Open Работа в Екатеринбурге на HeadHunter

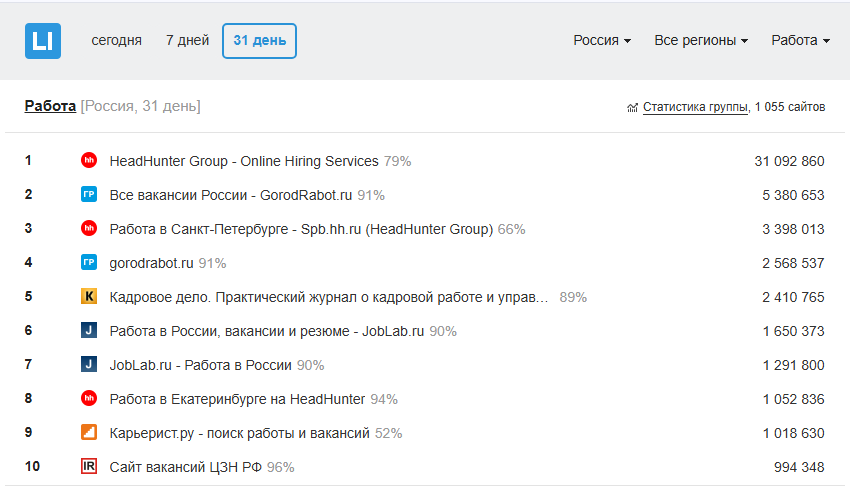[x=237, y=400]
